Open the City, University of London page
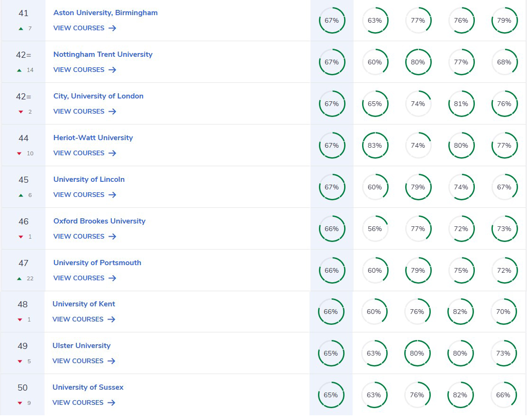This screenshot has width=527, height=420. [x=98, y=96]
